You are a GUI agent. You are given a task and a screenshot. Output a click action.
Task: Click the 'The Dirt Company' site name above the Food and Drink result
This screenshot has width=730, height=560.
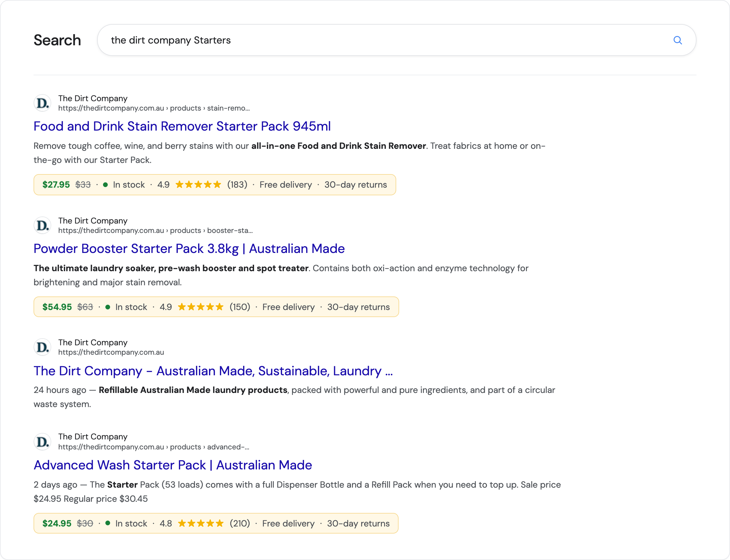(x=93, y=99)
